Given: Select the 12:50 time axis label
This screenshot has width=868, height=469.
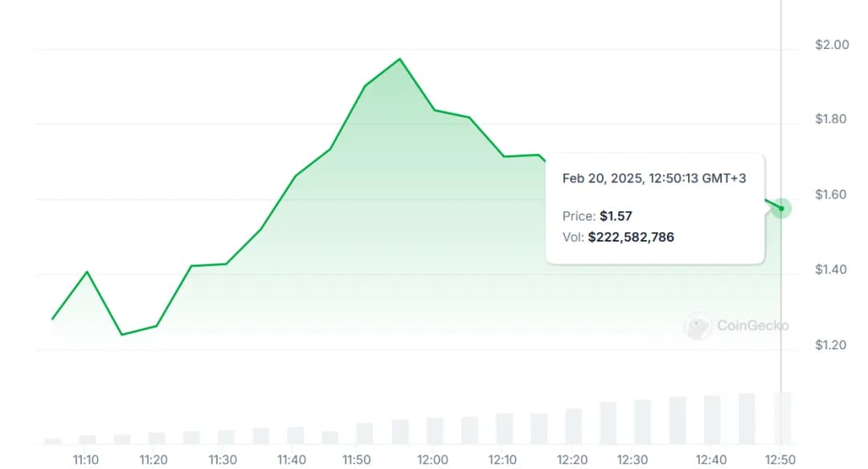Looking at the screenshot, I should [x=778, y=460].
